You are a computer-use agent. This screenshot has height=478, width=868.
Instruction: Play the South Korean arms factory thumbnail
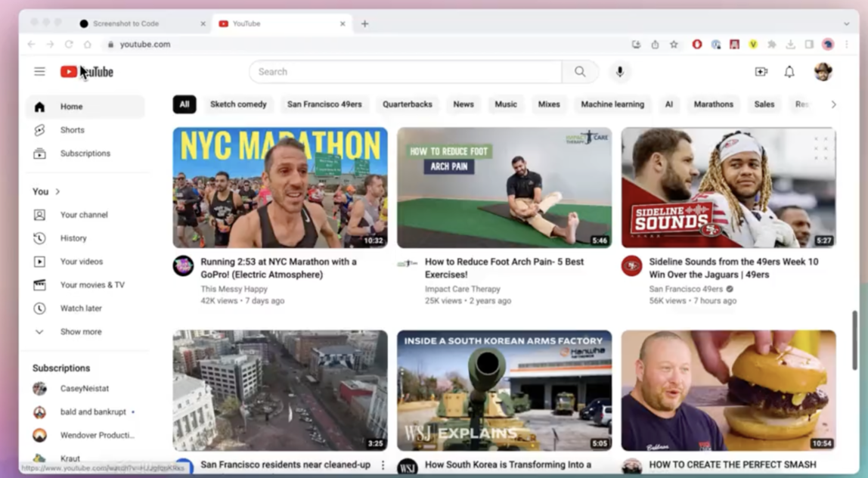coord(504,390)
